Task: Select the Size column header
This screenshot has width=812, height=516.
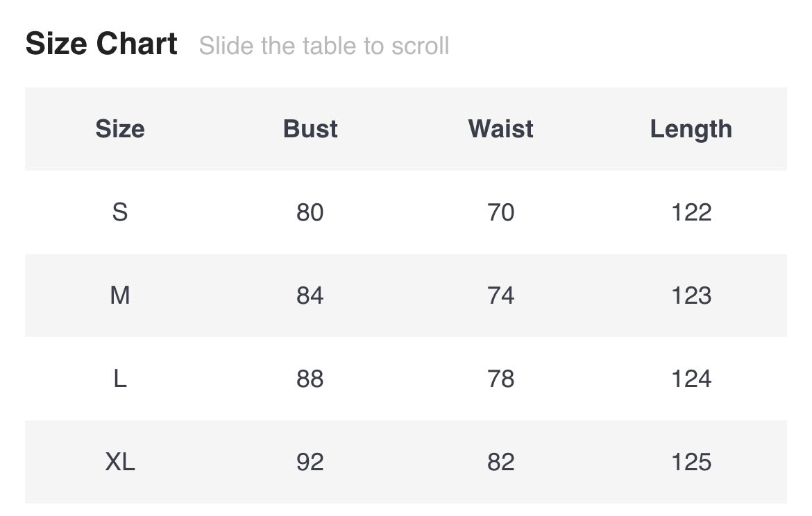Action: [x=120, y=129]
